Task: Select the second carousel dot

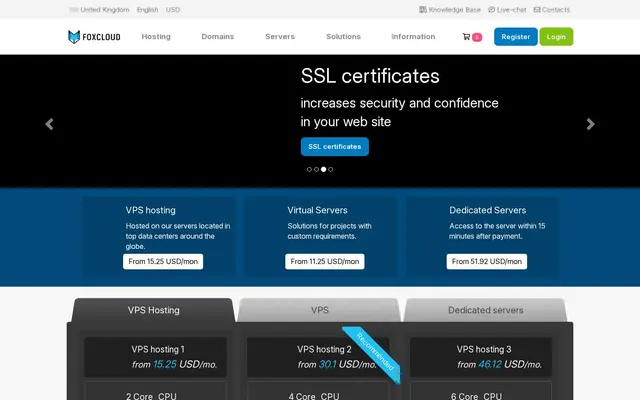Action: [316, 169]
